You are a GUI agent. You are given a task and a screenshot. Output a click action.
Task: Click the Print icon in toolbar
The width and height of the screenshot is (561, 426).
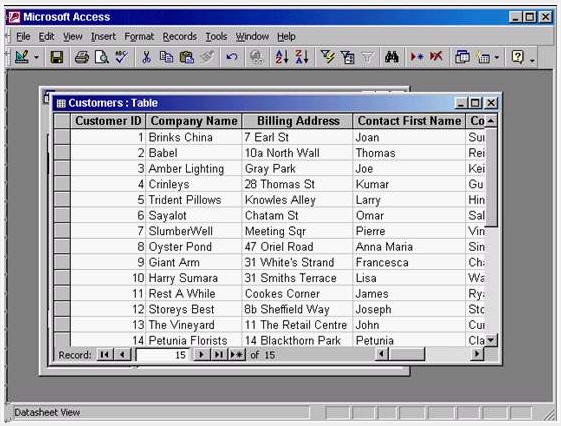[x=82, y=57]
